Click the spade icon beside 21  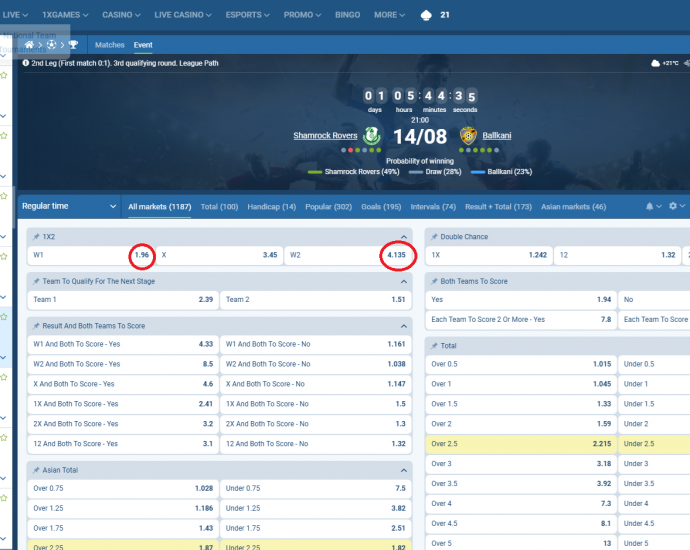click(x=426, y=15)
